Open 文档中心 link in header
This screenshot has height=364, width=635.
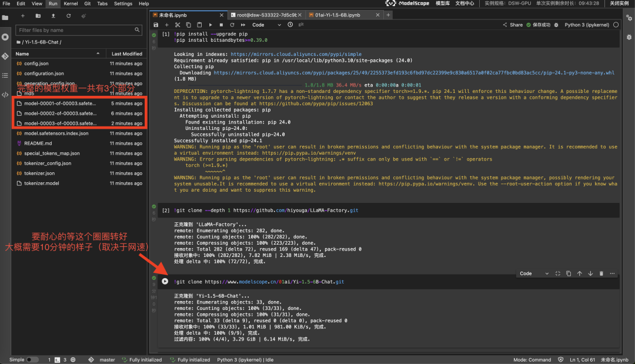click(x=464, y=4)
